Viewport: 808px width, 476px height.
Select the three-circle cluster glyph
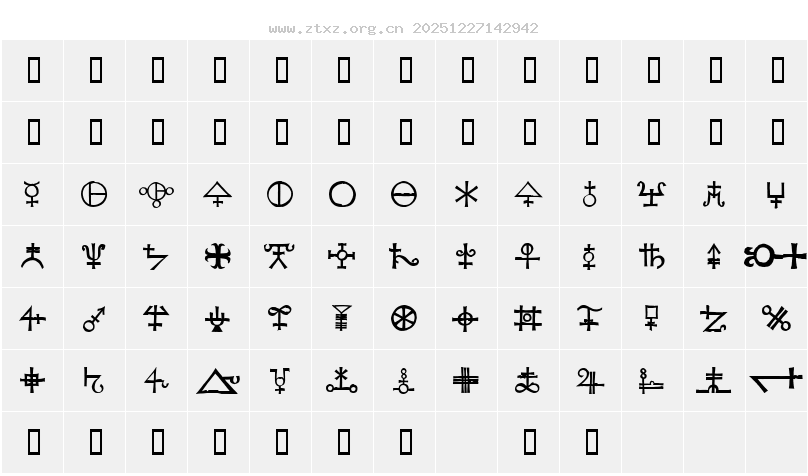[156, 195]
